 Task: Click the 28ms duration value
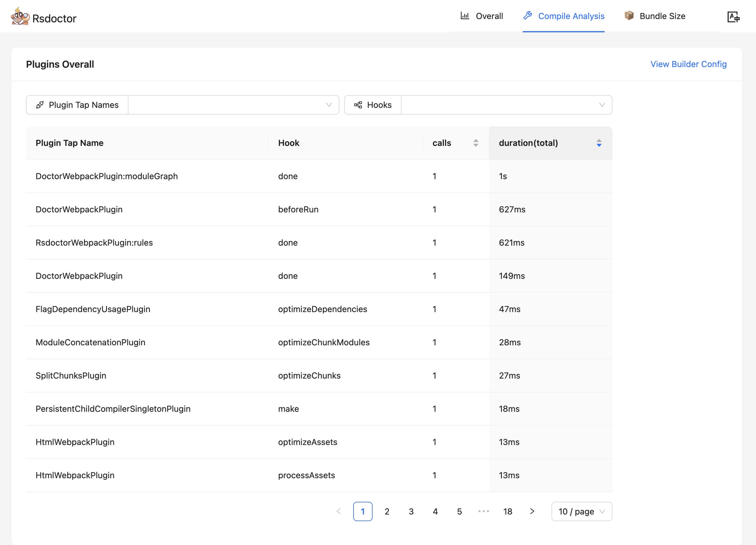[510, 342]
